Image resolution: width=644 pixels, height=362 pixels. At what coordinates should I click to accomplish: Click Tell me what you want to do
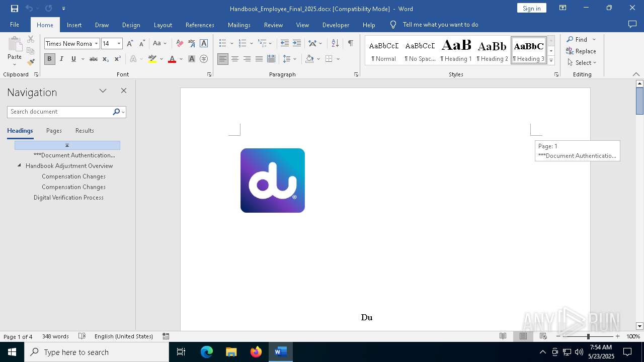[440, 25]
